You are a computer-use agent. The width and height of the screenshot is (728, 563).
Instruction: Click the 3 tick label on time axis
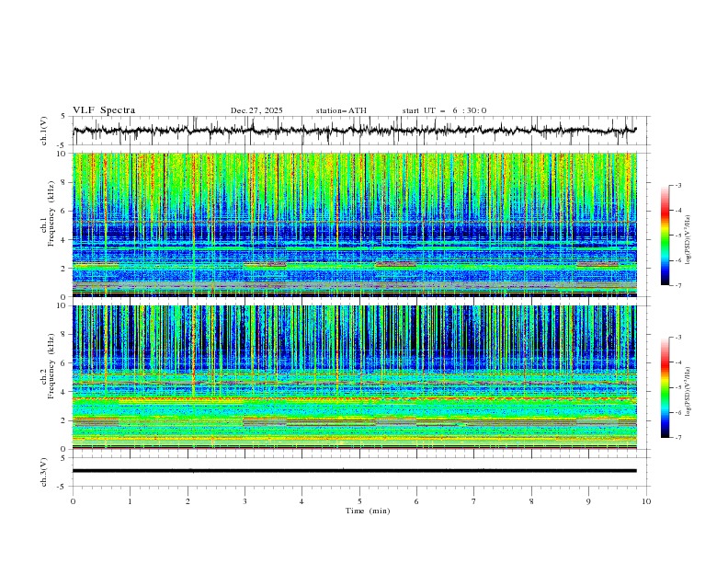pyautogui.click(x=245, y=501)
